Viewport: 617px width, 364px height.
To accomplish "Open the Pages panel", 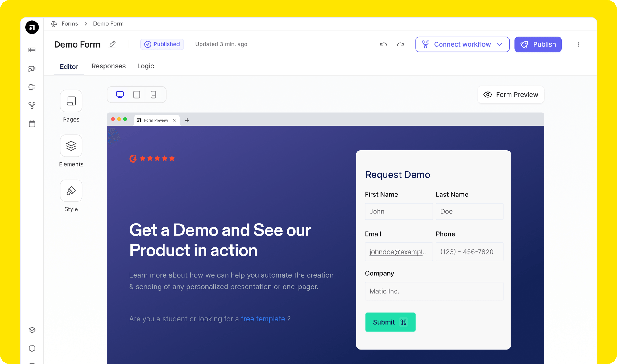I will [71, 101].
